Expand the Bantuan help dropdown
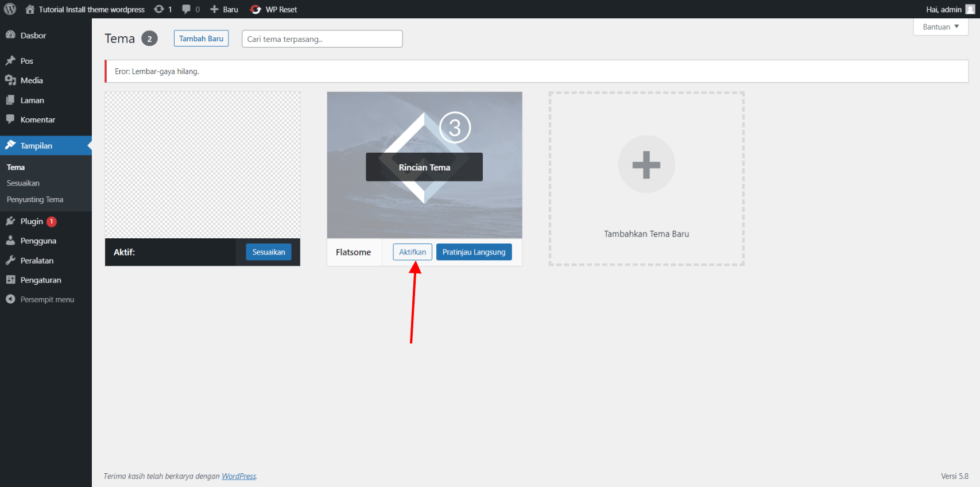The image size is (980, 487). [940, 27]
